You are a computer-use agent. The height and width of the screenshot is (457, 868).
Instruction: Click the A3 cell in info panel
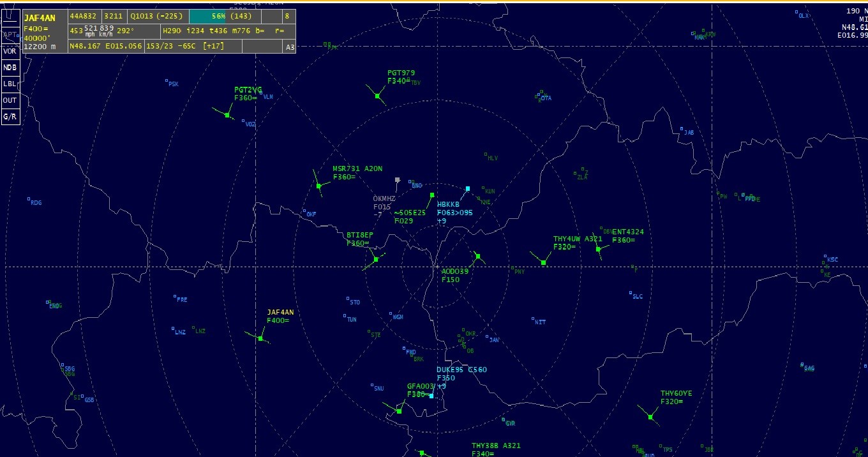(x=290, y=47)
